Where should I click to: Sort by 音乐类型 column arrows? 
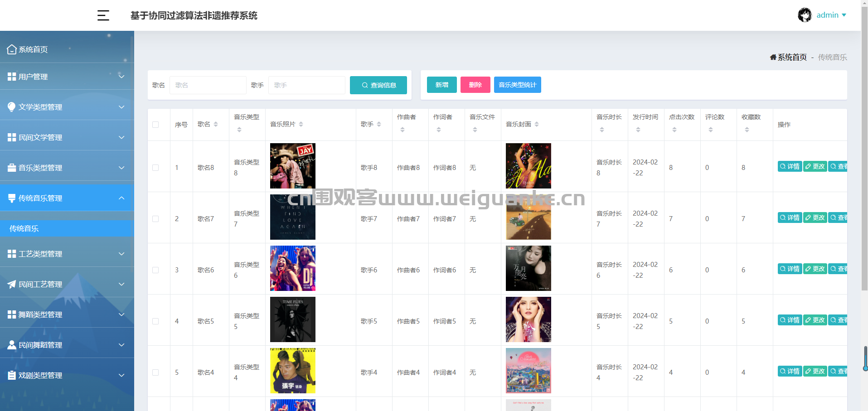239,130
